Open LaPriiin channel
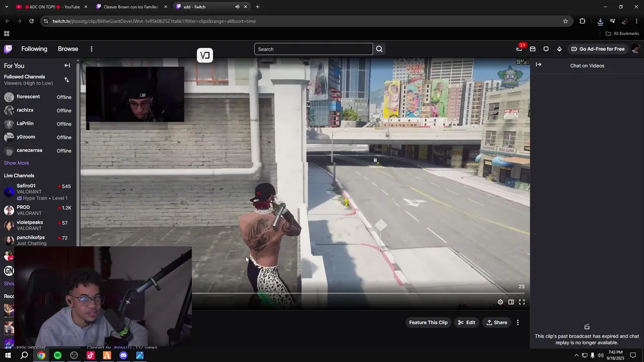 pos(38,124)
